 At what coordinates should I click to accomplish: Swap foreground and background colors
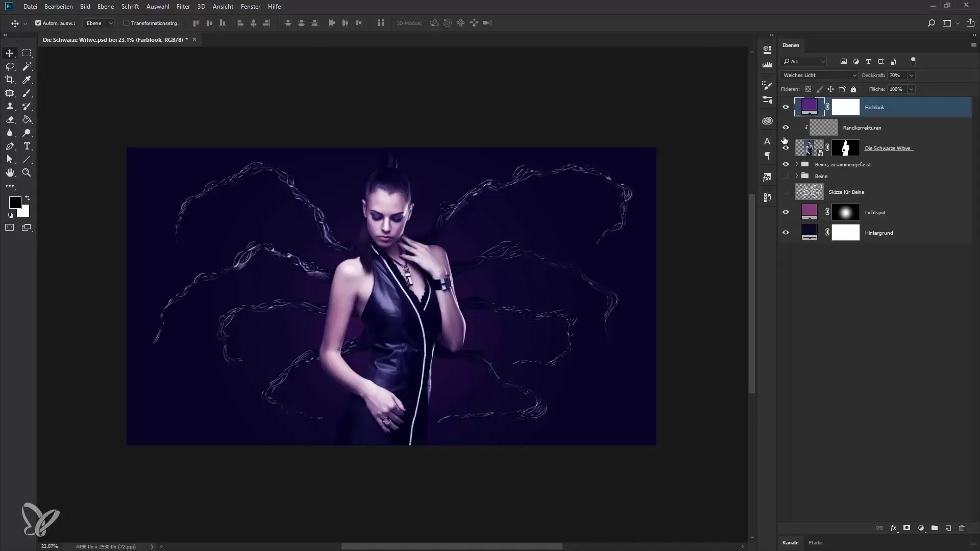coord(28,197)
